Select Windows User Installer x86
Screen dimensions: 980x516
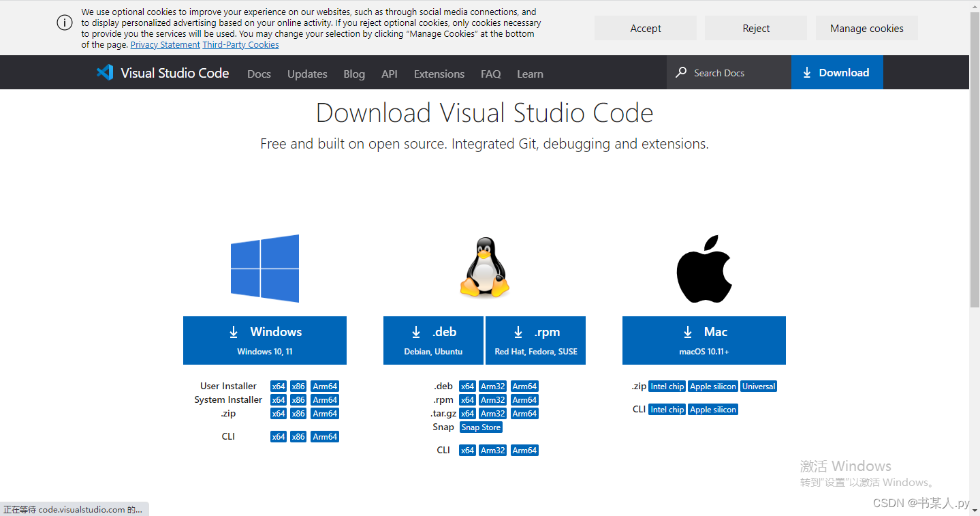[x=298, y=386]
